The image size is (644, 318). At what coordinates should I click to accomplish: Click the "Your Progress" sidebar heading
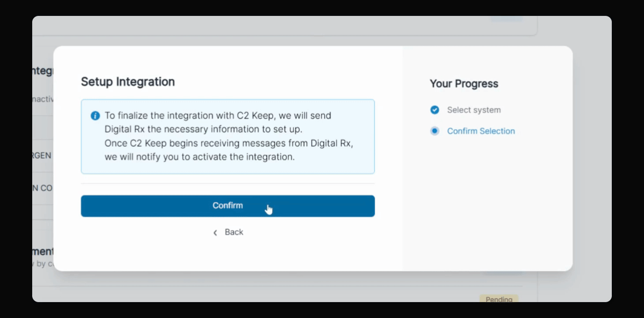click(x=464, y=84)
